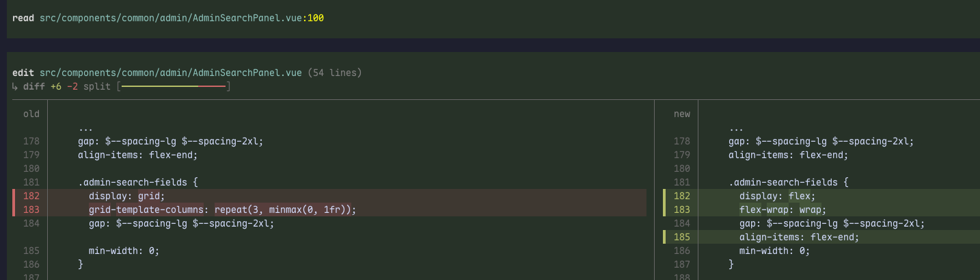Screen dimensions: 980x280
Task: Expand the collapsed ellipsis in new pane
Action: (736, 127)
